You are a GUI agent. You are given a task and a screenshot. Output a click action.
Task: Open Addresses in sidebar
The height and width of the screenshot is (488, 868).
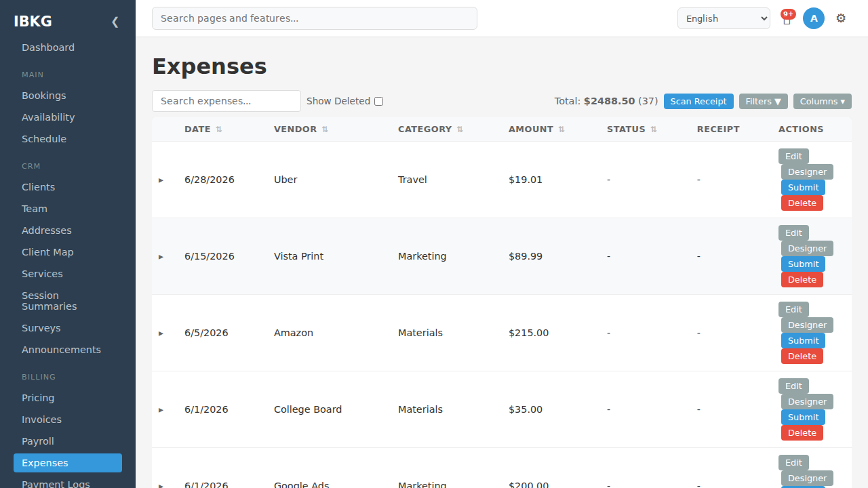(68, 230)
